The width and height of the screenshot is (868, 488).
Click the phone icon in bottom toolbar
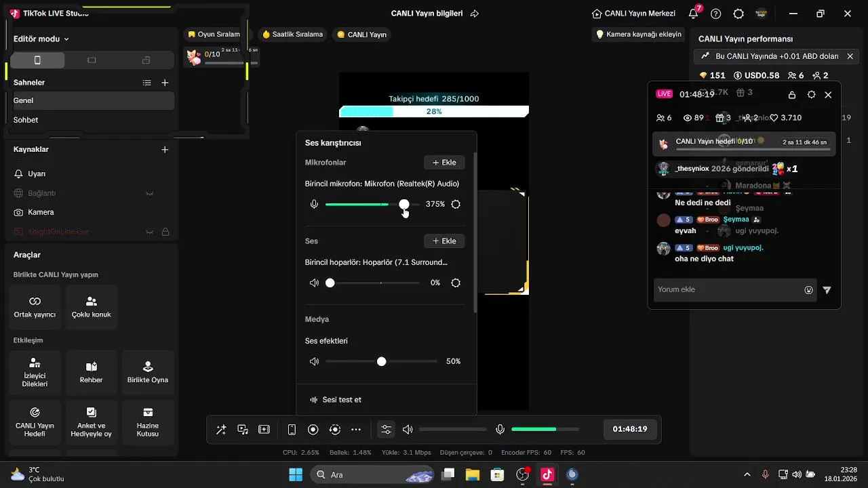(x=292, y=430)
